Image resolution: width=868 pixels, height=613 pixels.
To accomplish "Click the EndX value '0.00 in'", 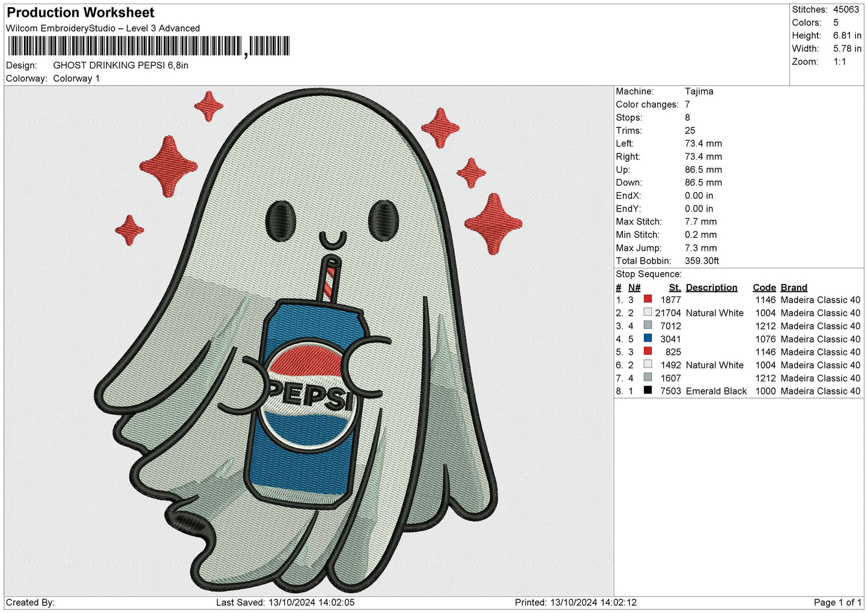I will click(x=699, y=196).
